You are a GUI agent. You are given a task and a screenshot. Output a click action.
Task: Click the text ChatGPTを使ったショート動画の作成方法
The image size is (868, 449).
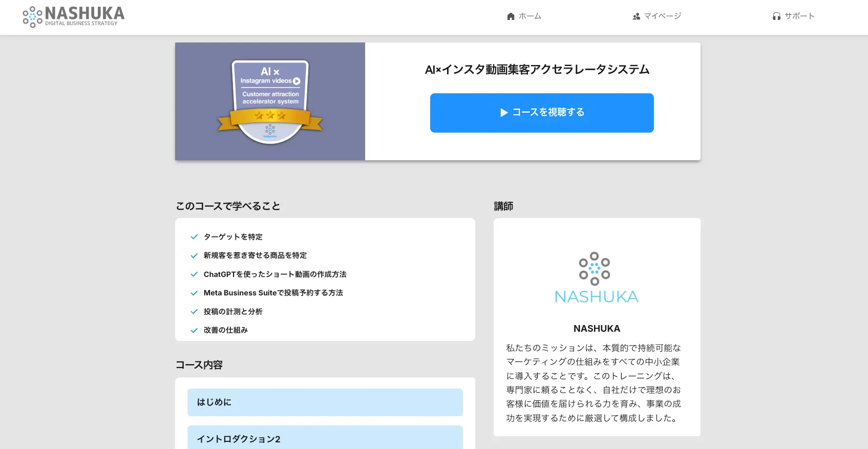[275, 274]
